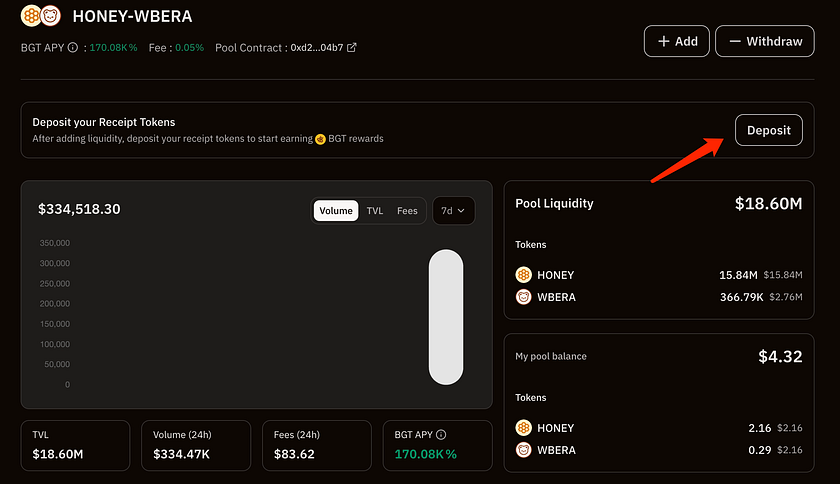
Task: Open the 7d time range dropdown
Action: point(453,211)
